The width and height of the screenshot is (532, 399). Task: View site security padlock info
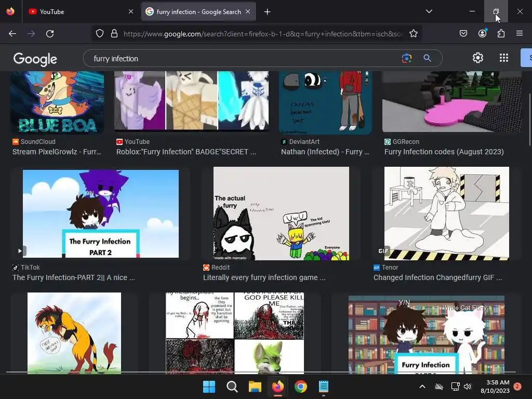(114, 34)
